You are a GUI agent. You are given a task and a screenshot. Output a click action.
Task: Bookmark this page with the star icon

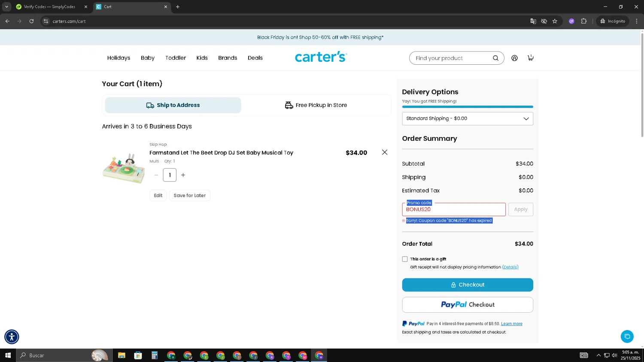[x=555, y=21]
